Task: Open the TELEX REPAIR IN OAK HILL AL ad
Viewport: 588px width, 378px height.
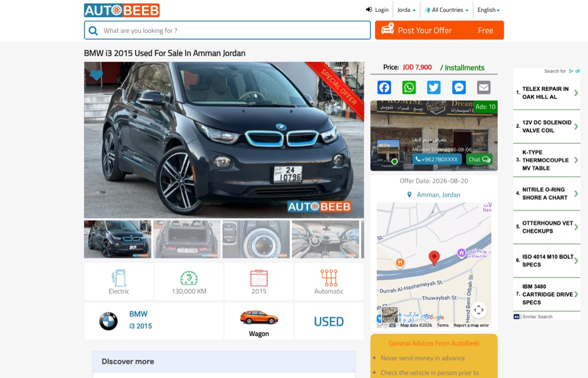Action: [x=546, y=92]
